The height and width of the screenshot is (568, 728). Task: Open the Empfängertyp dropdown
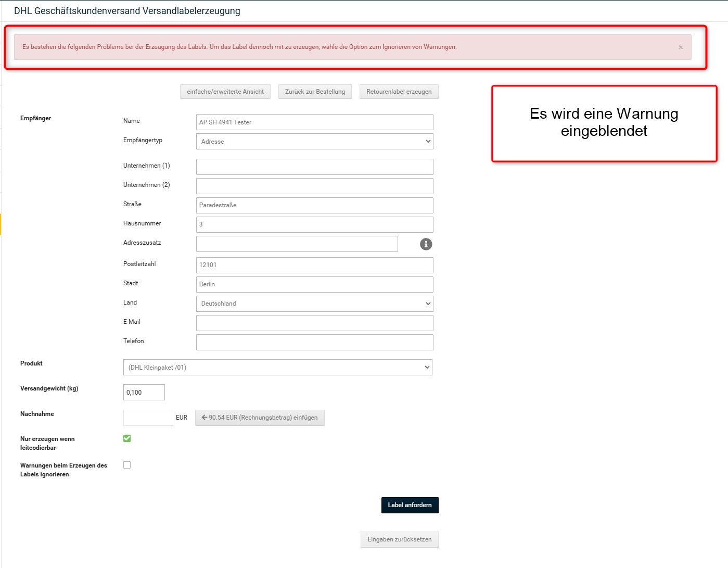pos(314,142)
